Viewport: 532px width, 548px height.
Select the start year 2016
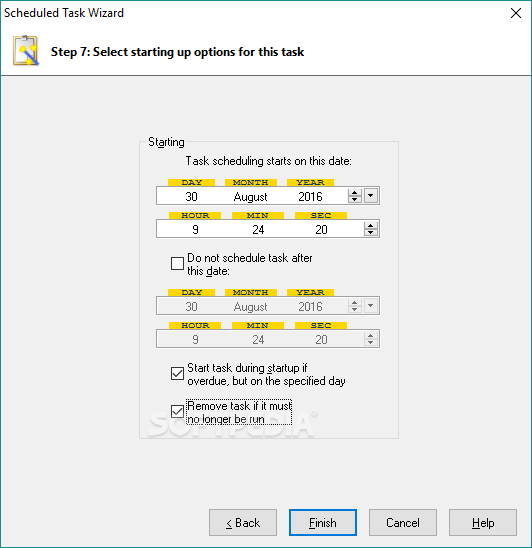[x=310, y=196]
